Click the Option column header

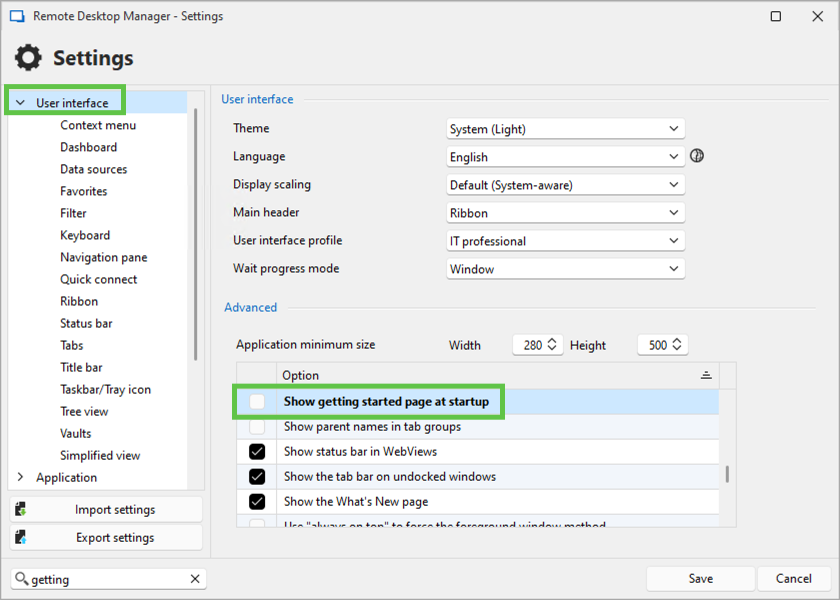[x=498, y=375]
